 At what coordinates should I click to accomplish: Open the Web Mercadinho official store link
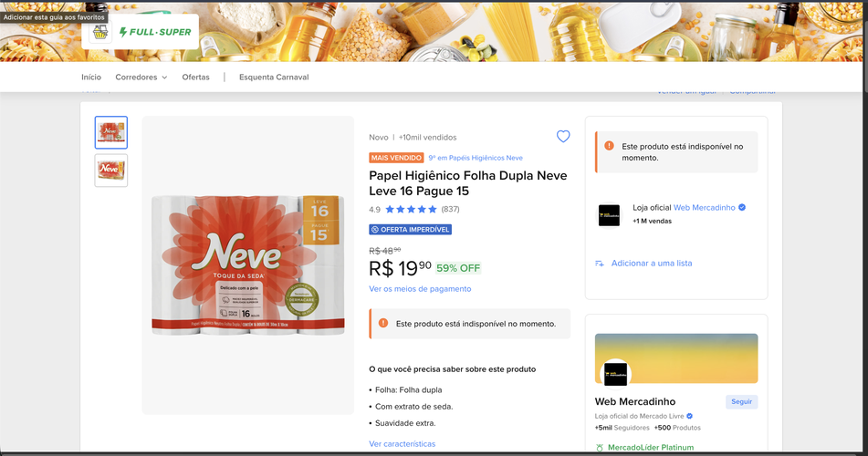pos(704,208)
